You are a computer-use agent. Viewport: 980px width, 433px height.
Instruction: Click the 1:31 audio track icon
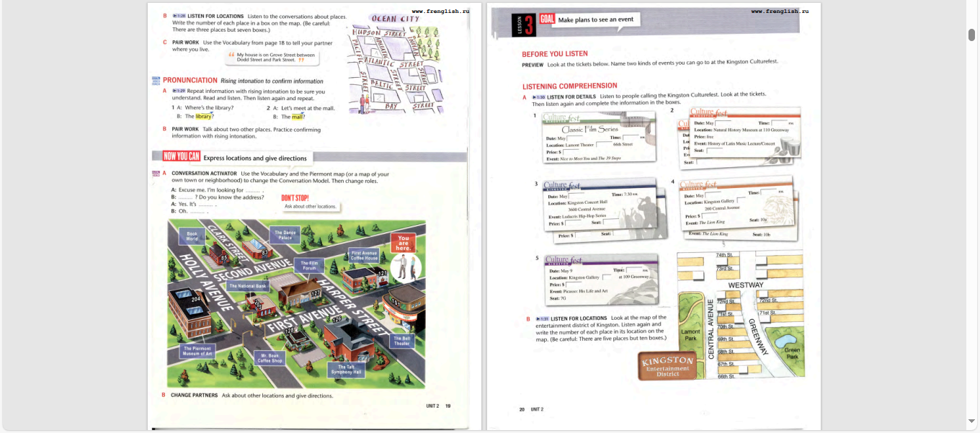point(542,318)
